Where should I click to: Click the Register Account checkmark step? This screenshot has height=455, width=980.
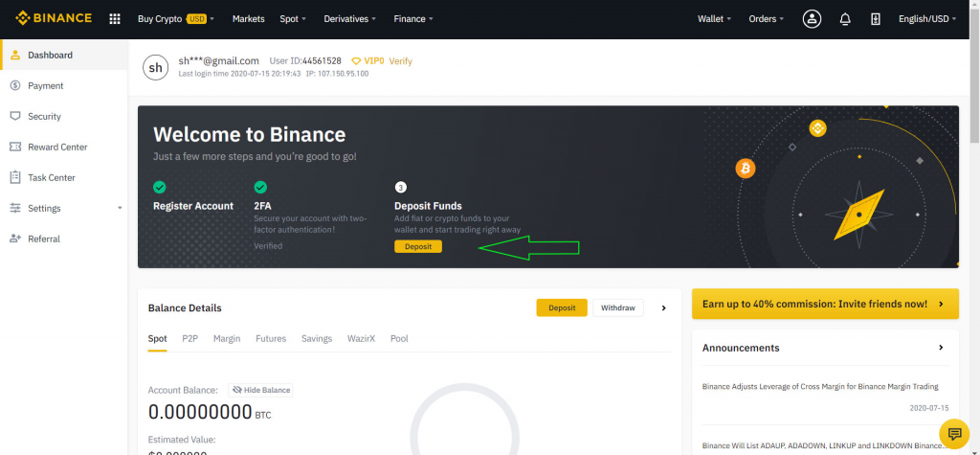pyautogui.click(x=160, y=187)
